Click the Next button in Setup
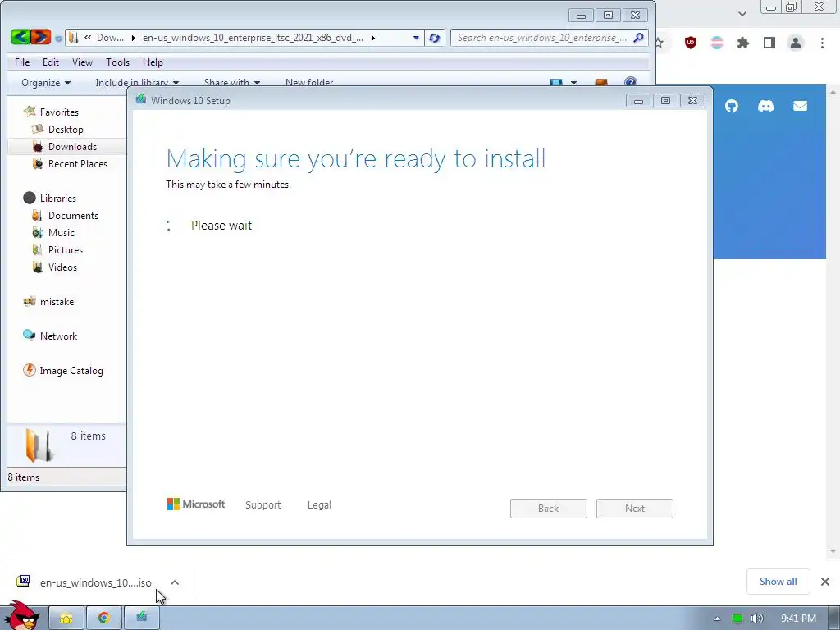This screenshot has height=630, width=840. [635, 509]
